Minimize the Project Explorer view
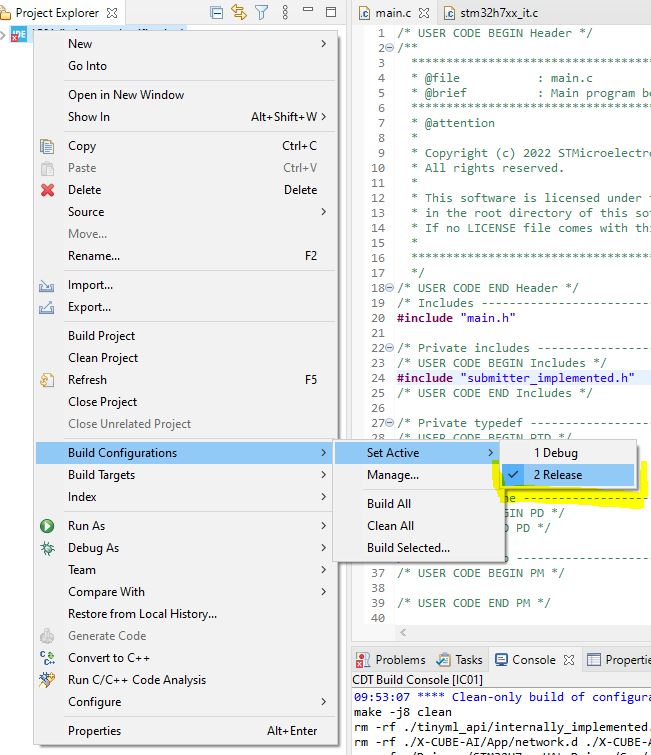The image size is (651, 755). pos(308,10)
